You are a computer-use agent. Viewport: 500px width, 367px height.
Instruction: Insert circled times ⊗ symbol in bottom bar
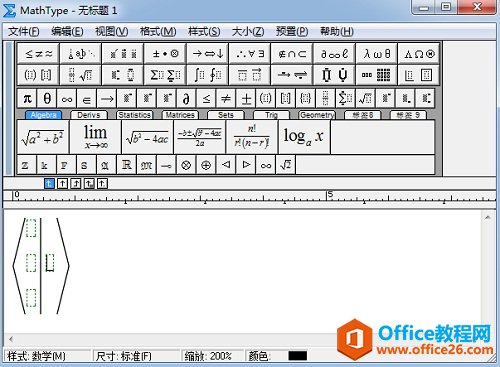pyautogui.click(x=186, y=165)
